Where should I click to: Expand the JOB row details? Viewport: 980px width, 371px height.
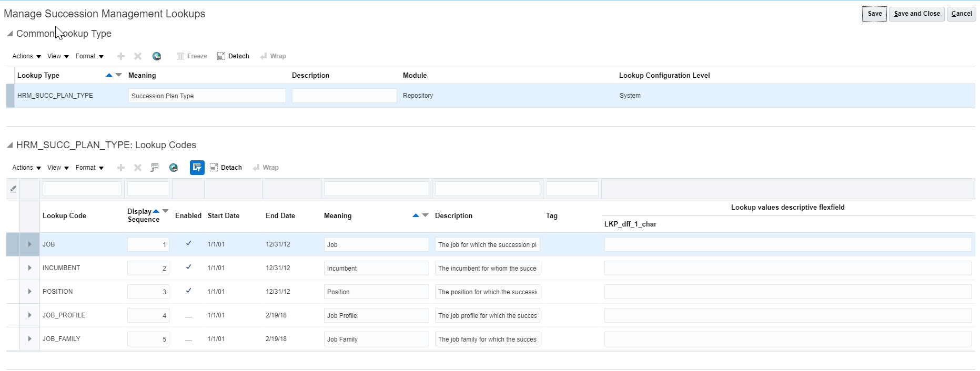(29, 244)
